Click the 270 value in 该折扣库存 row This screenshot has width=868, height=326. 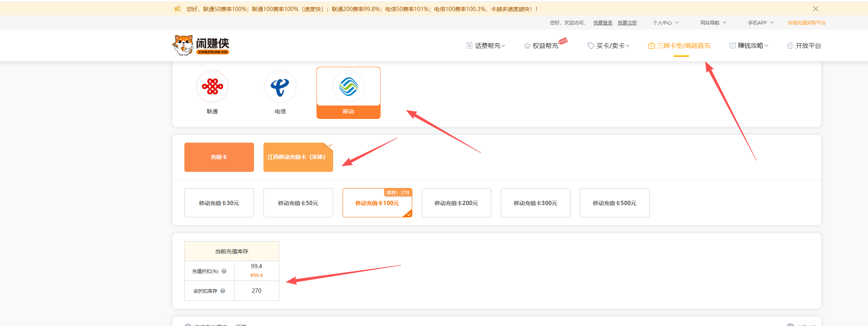click(256, 291)
